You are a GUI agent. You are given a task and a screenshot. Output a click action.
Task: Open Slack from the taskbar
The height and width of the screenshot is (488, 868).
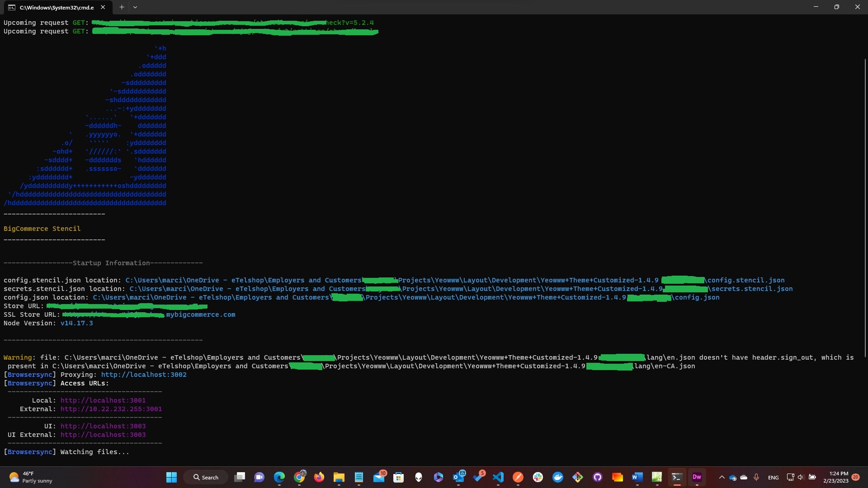538,477
